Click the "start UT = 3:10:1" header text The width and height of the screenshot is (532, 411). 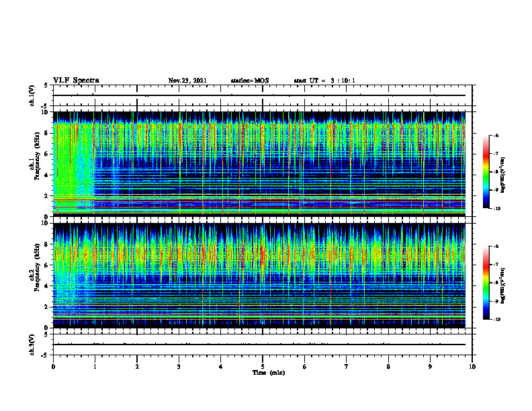[324, 81]
